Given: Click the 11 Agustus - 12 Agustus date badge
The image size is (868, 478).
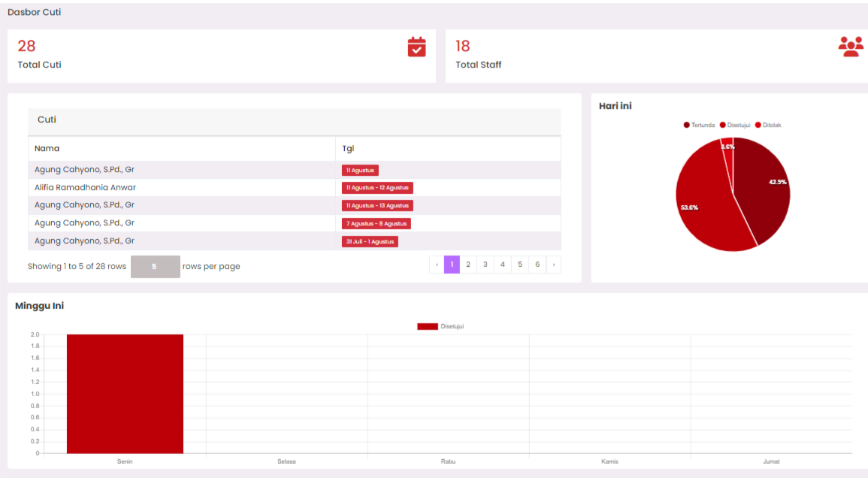Looking at the screenshot, I should pyautogui.click(x=377, y=188).
